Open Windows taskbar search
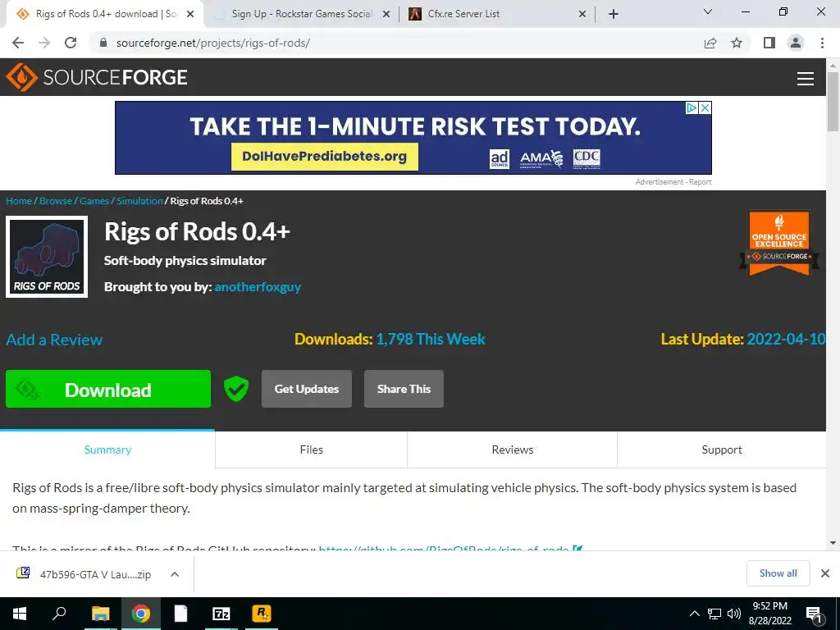Viewport: 840px width, 630px height. 59,614
